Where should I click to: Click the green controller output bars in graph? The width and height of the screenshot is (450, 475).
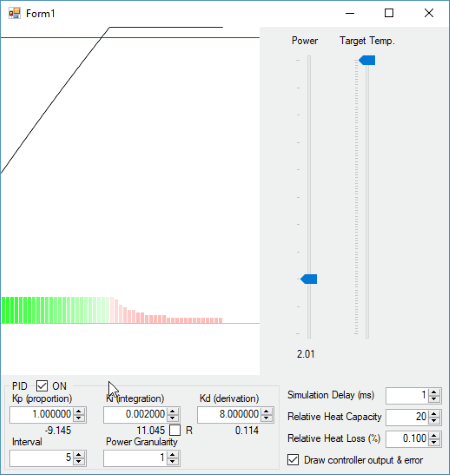pyautogui.click(x=55, y=310)
